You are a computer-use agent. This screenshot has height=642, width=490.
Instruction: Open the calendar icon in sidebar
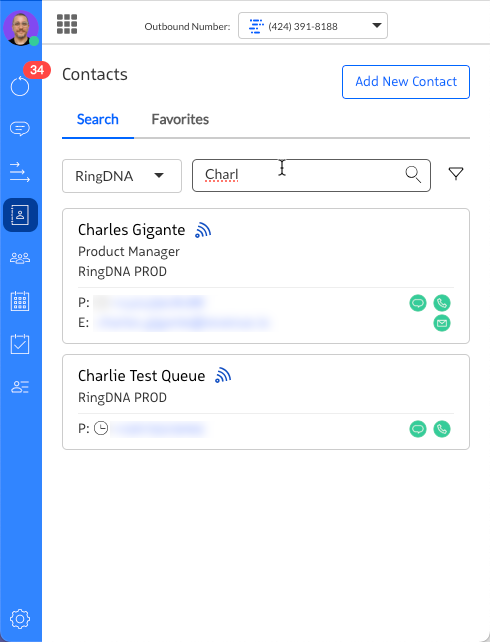pos(20,301)
